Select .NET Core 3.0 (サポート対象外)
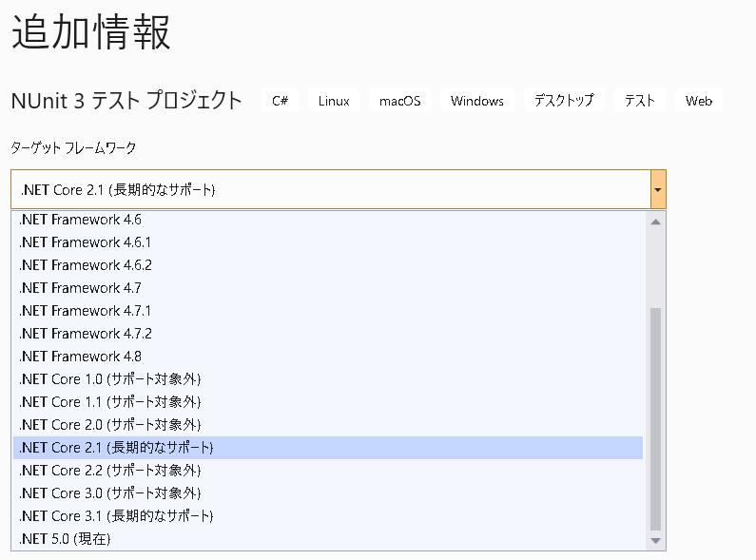 pos(328,493)
